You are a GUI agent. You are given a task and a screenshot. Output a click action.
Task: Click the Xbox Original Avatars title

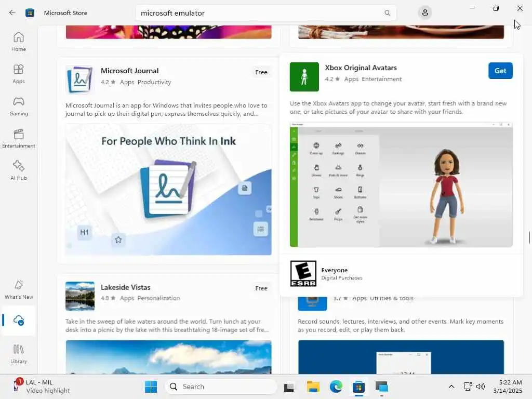click(361, 68)
